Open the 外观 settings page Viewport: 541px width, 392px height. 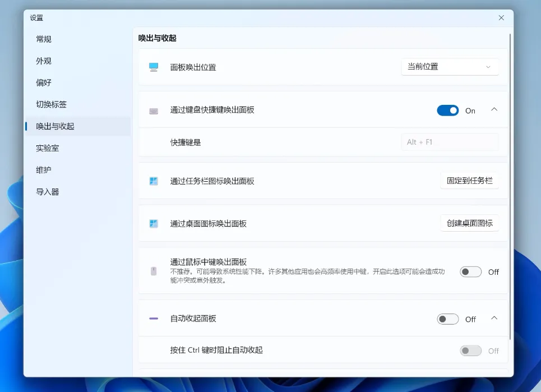pos(78,61)
